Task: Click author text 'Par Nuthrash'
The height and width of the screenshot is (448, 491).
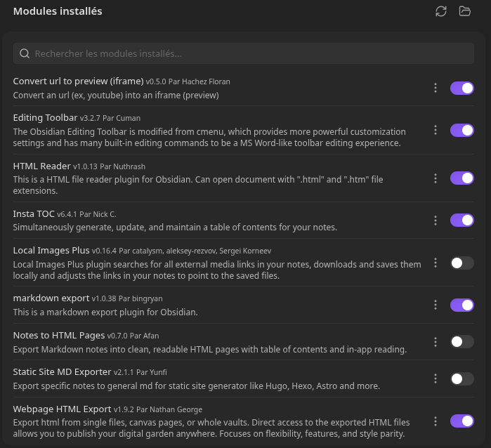Action: click(x=122, y=166)
